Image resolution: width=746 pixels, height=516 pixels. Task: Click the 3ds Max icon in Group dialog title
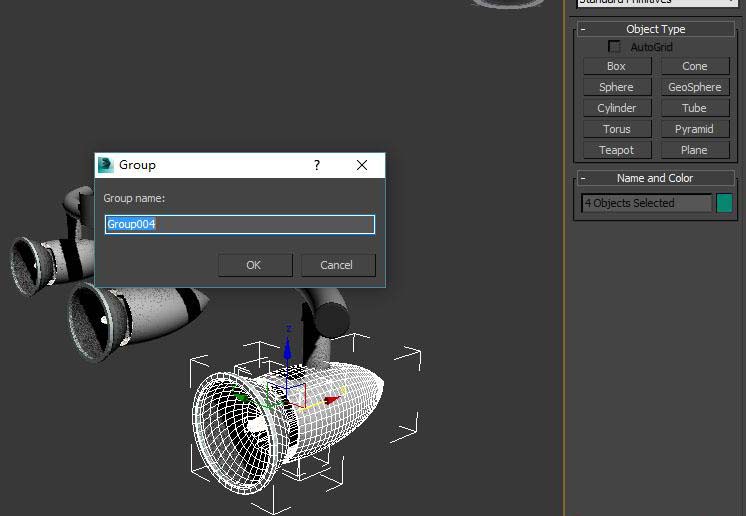click(105, 165)
